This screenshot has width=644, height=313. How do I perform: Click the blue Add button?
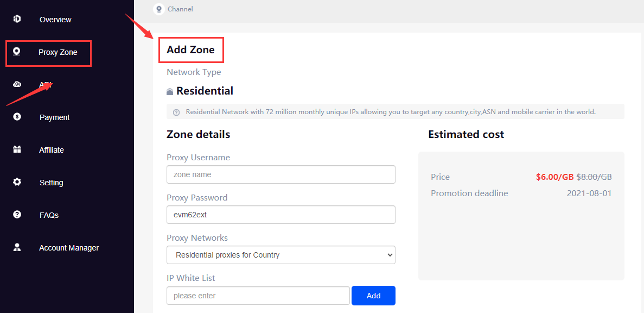[x=373, y=295]
